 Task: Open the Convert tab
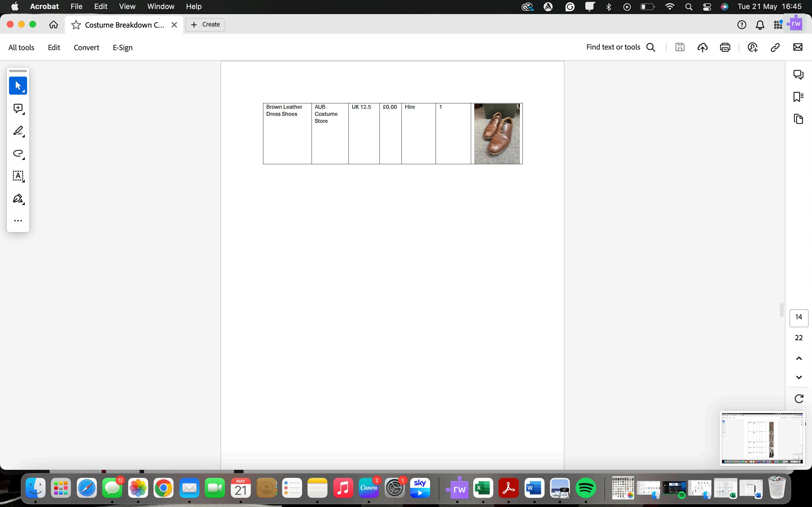[86, 48]
